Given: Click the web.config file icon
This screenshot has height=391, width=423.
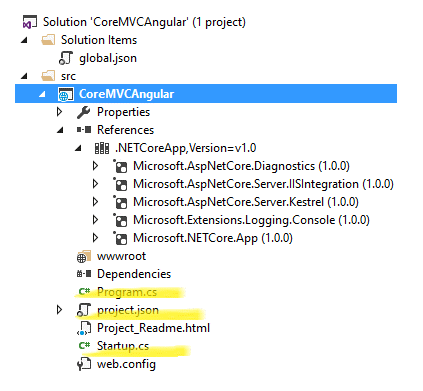Looking at the screenshot, I should pos(83,364).
